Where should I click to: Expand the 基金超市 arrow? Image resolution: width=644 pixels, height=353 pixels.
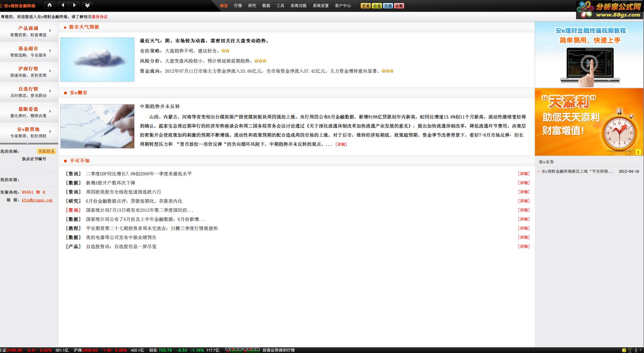tap(50, 51)
